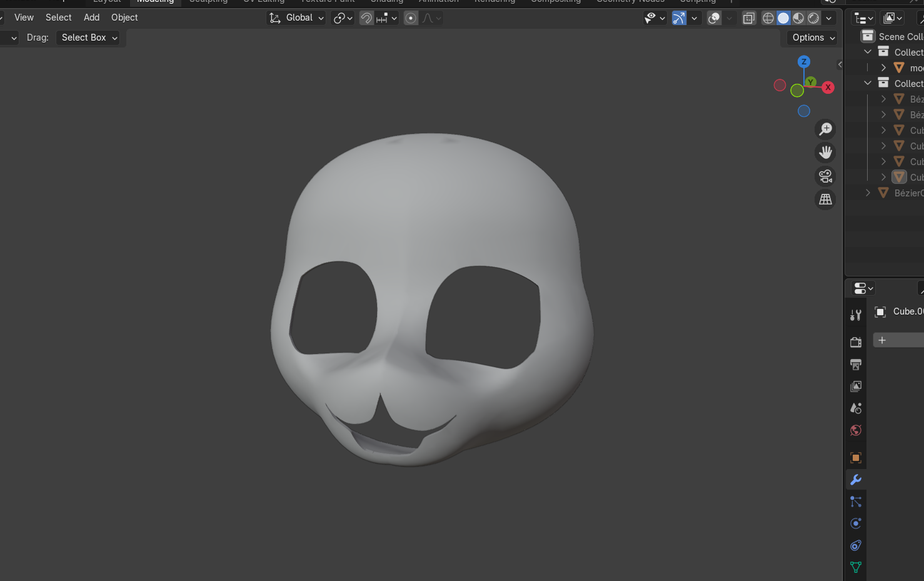This screenshot has width=924, height=581.
Task: Open the Select Box drag dropdown
Action: [x=89, y=38]
